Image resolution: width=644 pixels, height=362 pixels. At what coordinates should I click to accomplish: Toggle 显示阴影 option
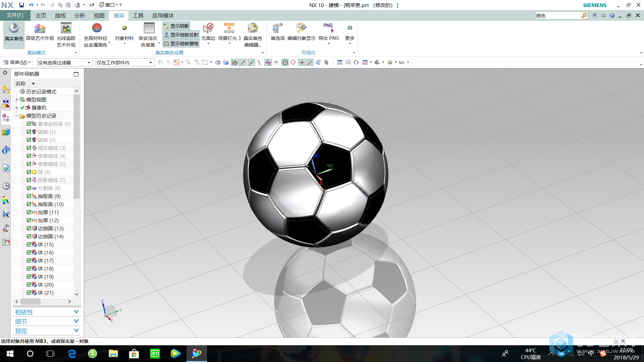[176, 26]
